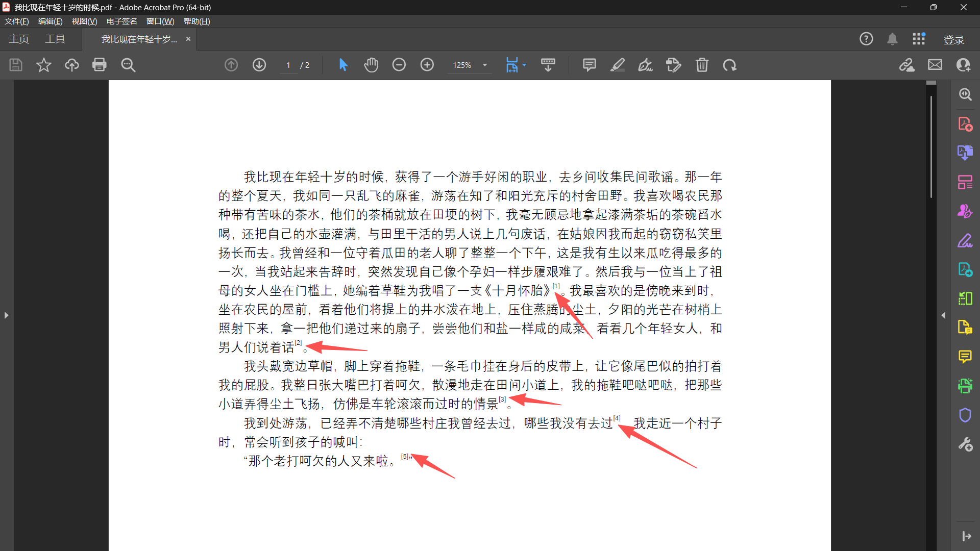The image size is (980, 551).
Task: Open the 125% zoom level dropdown
Action: (x=485, y=65)
